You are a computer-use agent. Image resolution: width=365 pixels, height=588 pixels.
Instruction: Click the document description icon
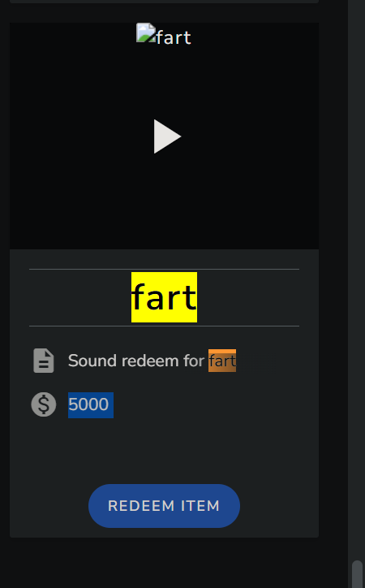coord(44,361)
